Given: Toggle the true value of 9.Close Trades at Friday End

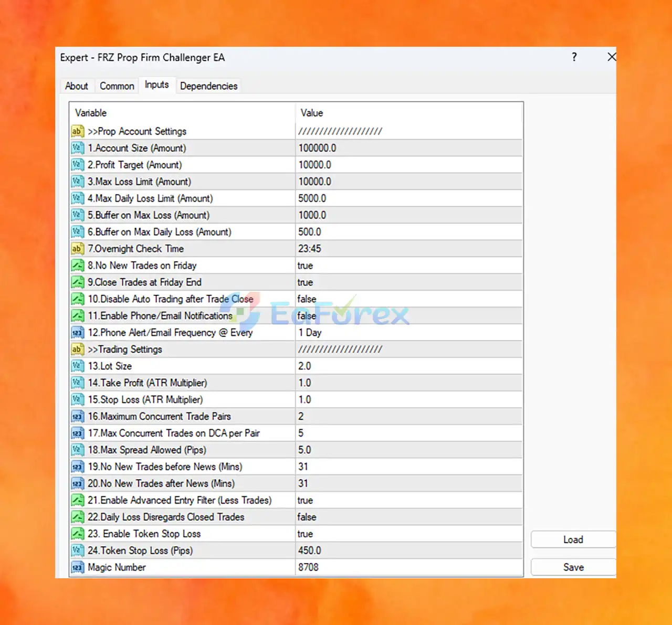Looking at the screenshot, I should 409,282.
